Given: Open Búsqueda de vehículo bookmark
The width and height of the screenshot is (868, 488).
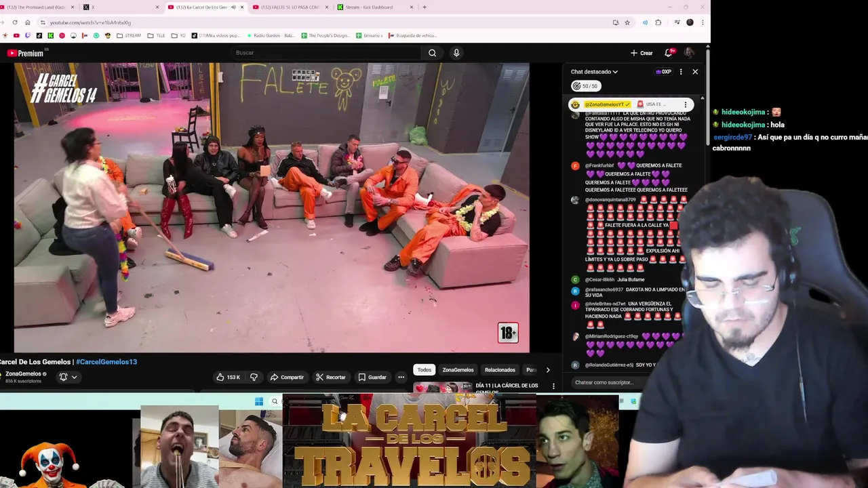Looking at the screenshot, I should point(412,36).
